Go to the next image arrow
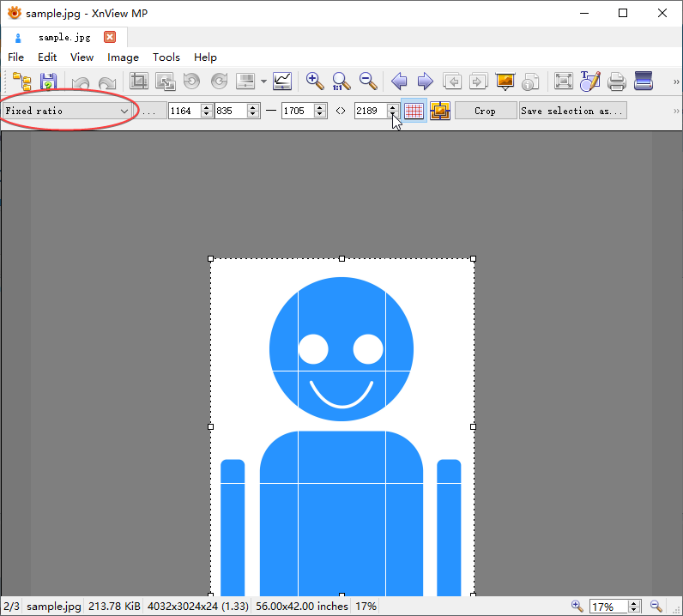This screenshot has width=683, height=616. click(x=425, y=82)
